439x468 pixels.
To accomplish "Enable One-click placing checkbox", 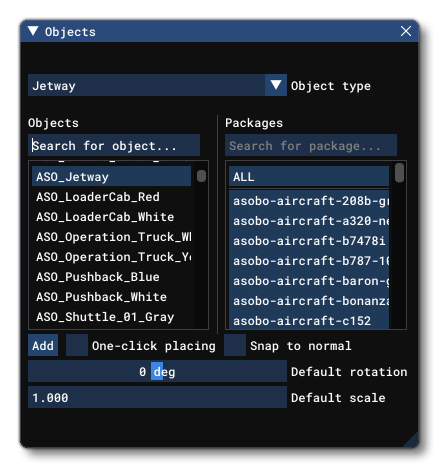I will pyautogui.click(x=77, y=345).
